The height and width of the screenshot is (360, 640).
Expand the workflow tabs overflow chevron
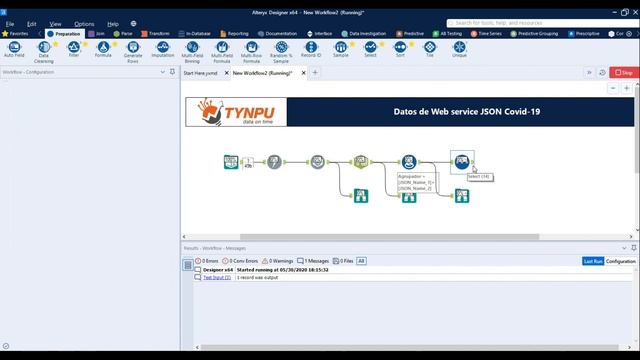click(x=589, y=73)
